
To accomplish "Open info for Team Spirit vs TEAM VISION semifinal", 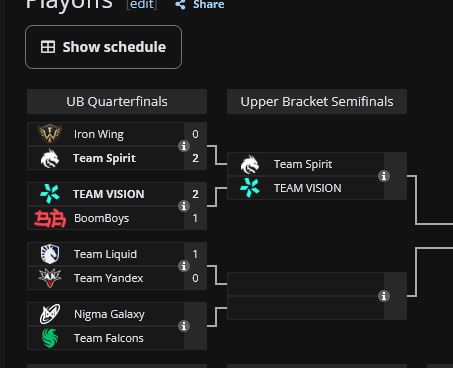I will 384,176.
